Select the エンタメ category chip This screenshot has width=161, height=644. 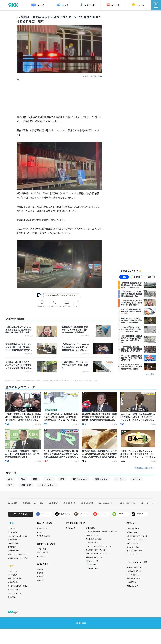click(120, 479)
